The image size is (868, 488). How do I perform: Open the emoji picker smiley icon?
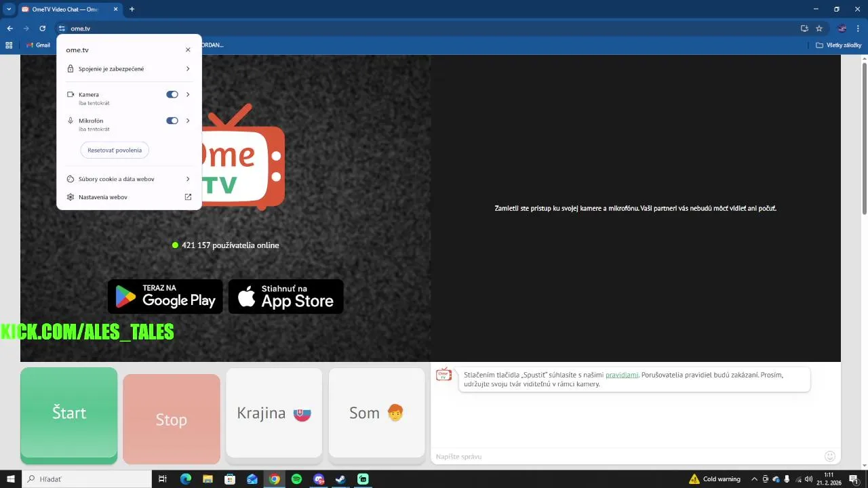tap(830, 456)
